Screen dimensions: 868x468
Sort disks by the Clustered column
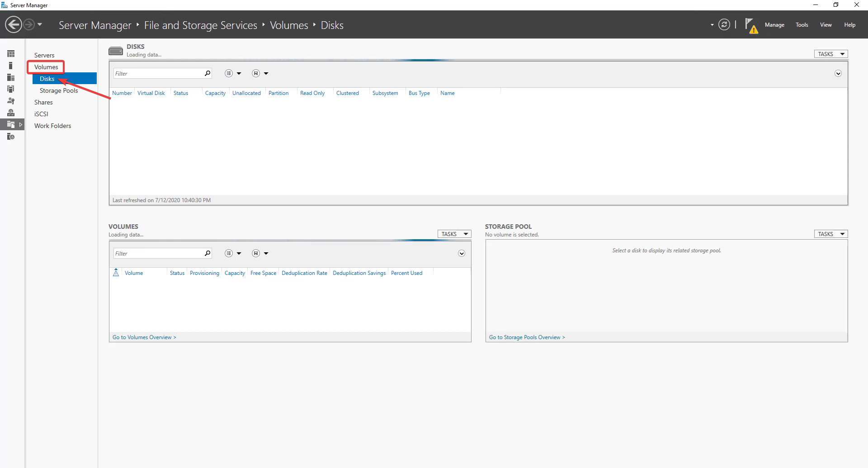click(348, 93)
